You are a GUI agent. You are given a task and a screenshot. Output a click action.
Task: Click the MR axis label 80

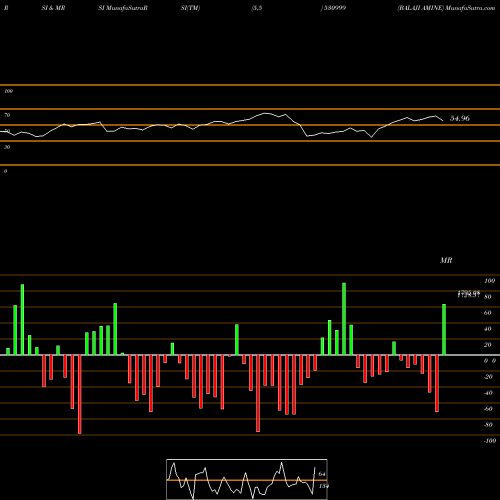pos(488,297)
